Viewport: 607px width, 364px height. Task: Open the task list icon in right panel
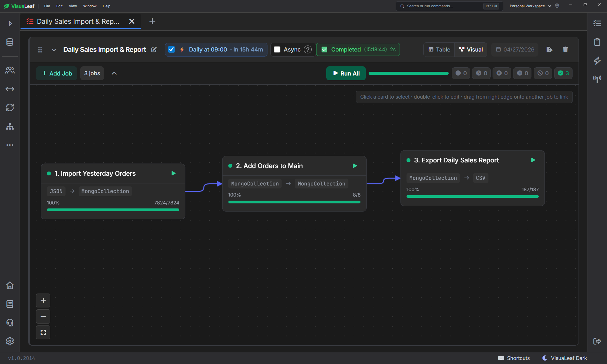597,23
